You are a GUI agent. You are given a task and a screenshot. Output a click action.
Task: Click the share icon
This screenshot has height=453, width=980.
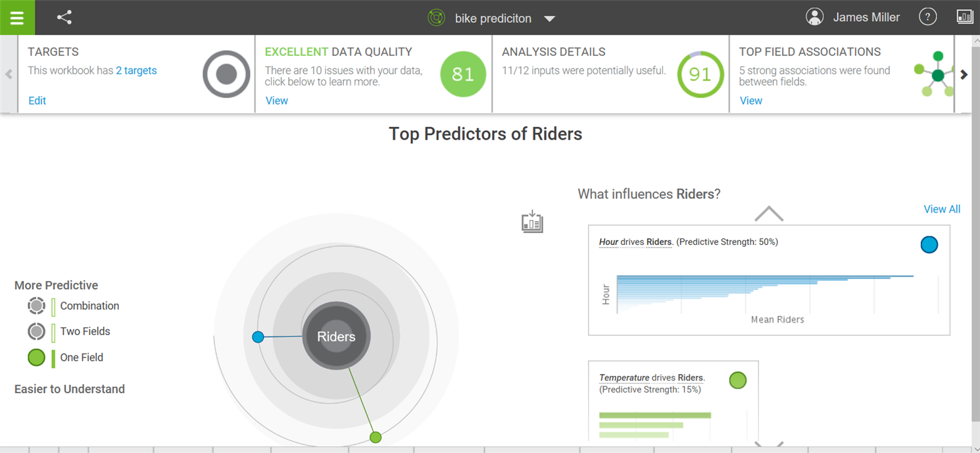[x=64, y=18]
